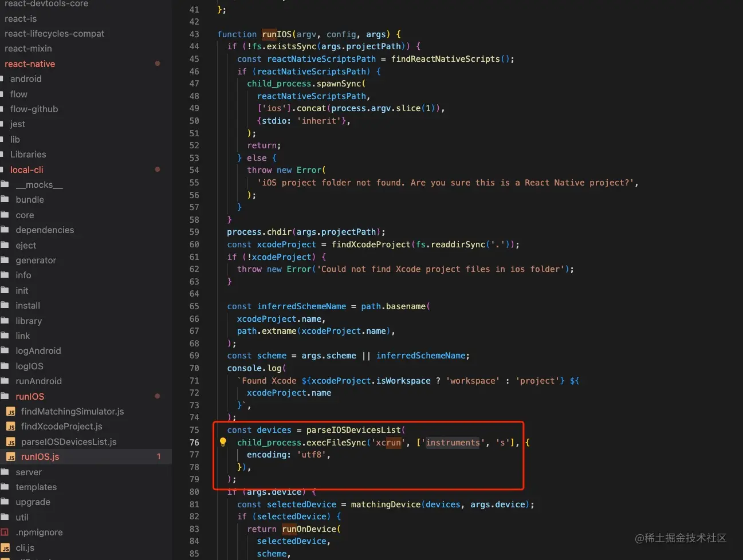The height and width of the screenshot is (560, 743).
Task: Collapse the local-cli folder
Action: (26, 169)
